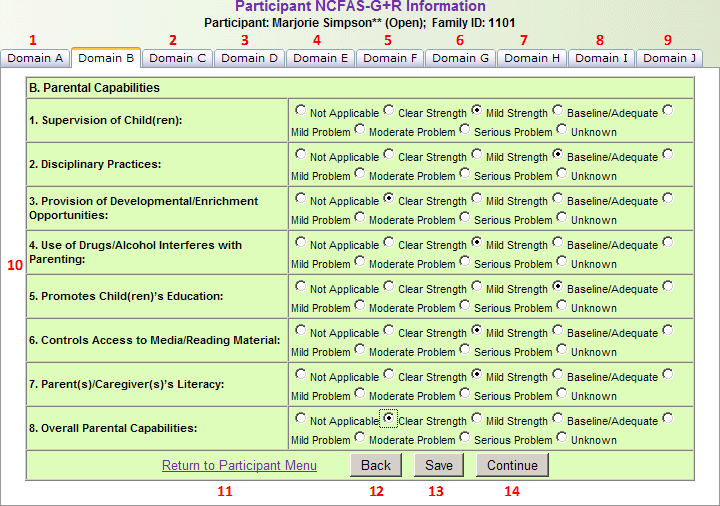
Task: Mark Overall Parental Capabilities as Unknown
Action: 563,437
